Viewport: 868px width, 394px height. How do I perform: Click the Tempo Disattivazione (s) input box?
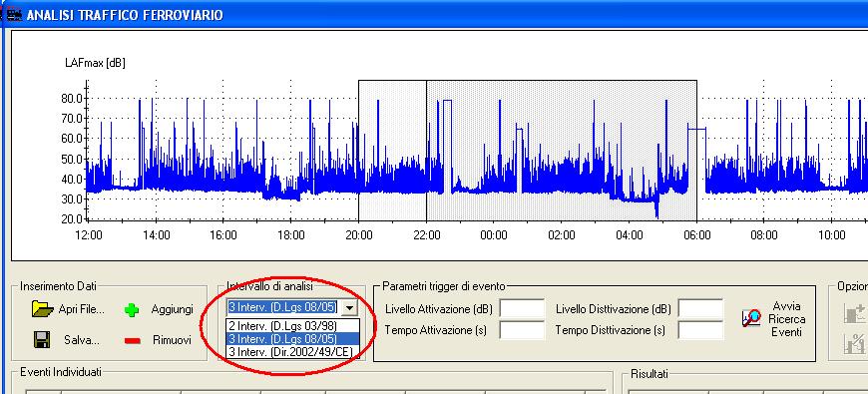(x=700, y=330)
